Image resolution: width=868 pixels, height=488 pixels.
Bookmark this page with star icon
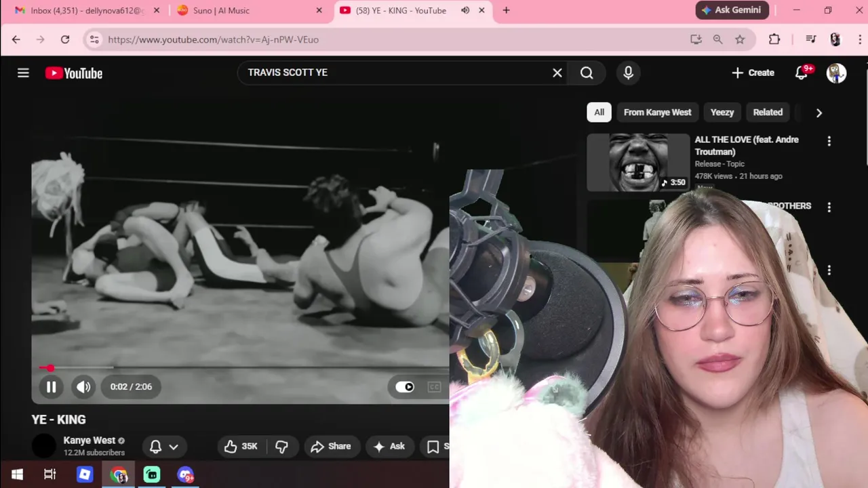[x=740, y=39]
